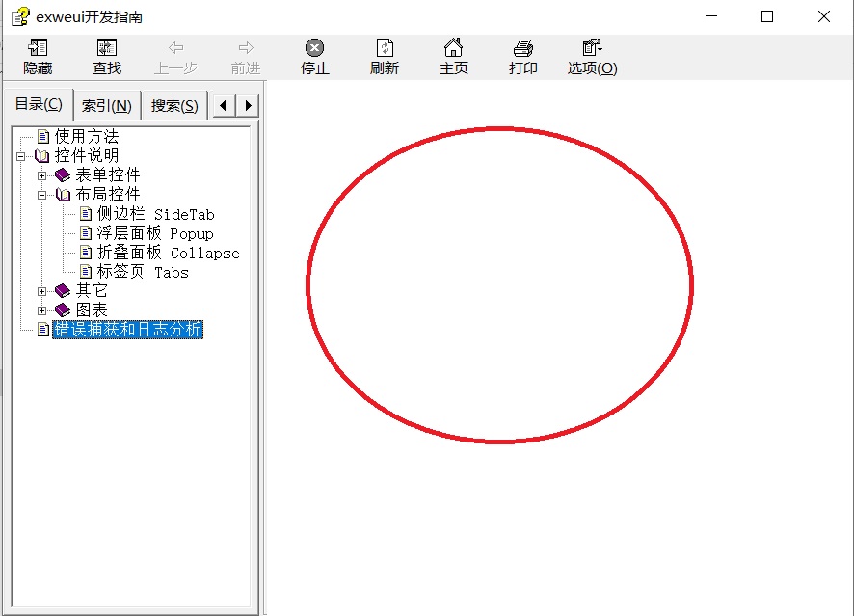Minimize the exweui开发指南 window
This screenshot has height=616, width=854.
(711, 16)
